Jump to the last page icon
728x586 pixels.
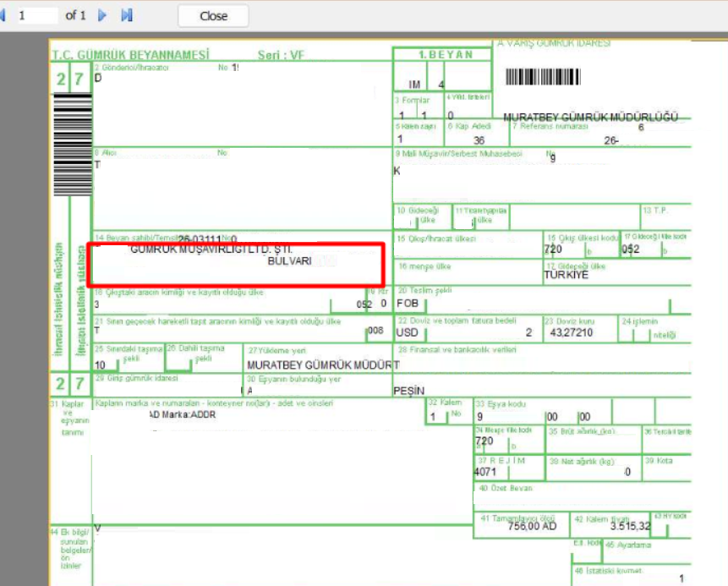tap(127, 15)
